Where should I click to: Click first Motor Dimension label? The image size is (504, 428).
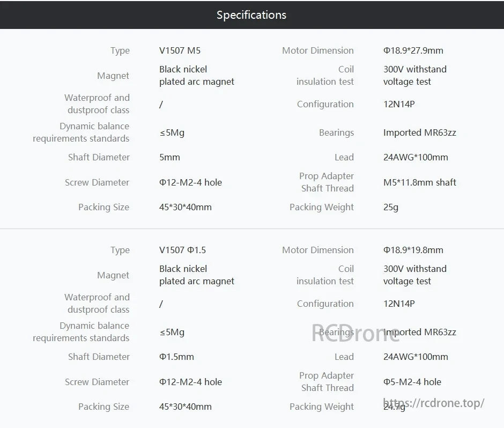[317, 50]
